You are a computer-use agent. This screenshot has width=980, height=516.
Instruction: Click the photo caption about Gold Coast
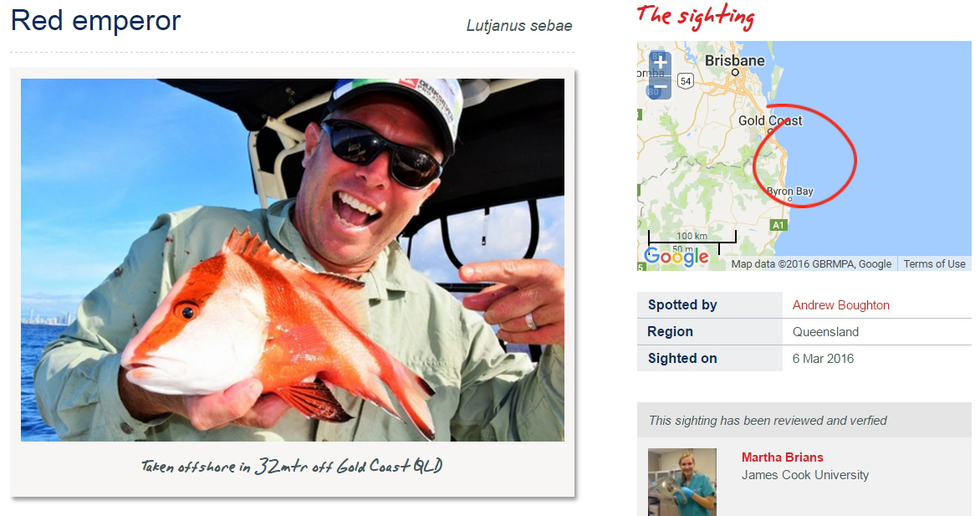click(x=292, y=466)
